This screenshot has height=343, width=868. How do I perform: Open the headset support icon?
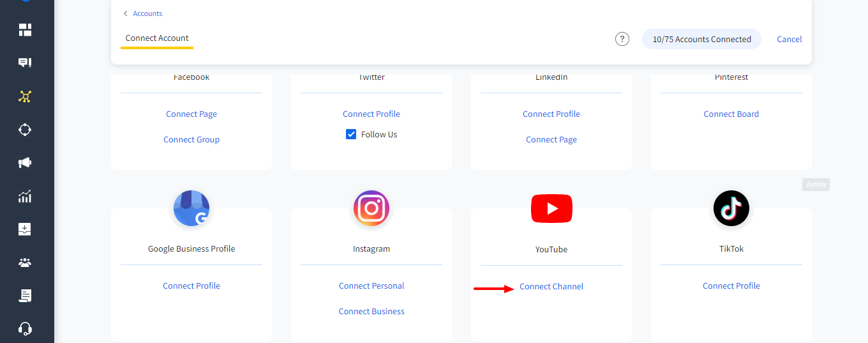tap(25, 329)
